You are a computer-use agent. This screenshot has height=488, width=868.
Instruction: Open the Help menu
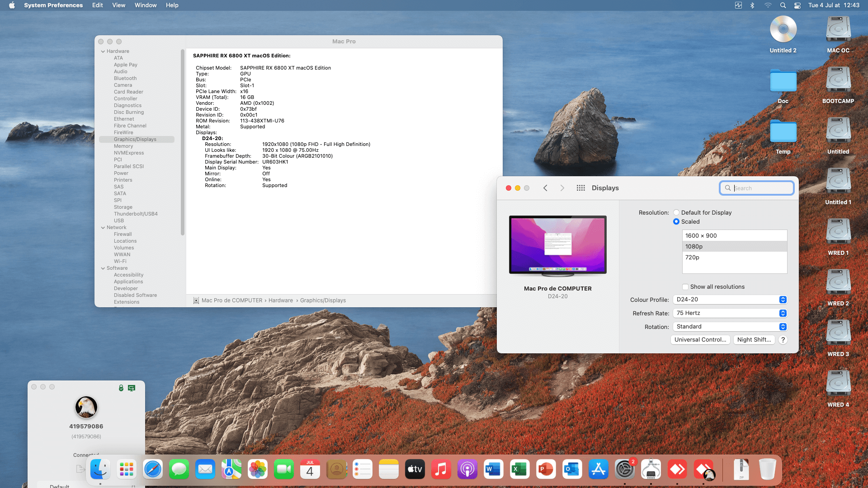[x=172, y=5]
